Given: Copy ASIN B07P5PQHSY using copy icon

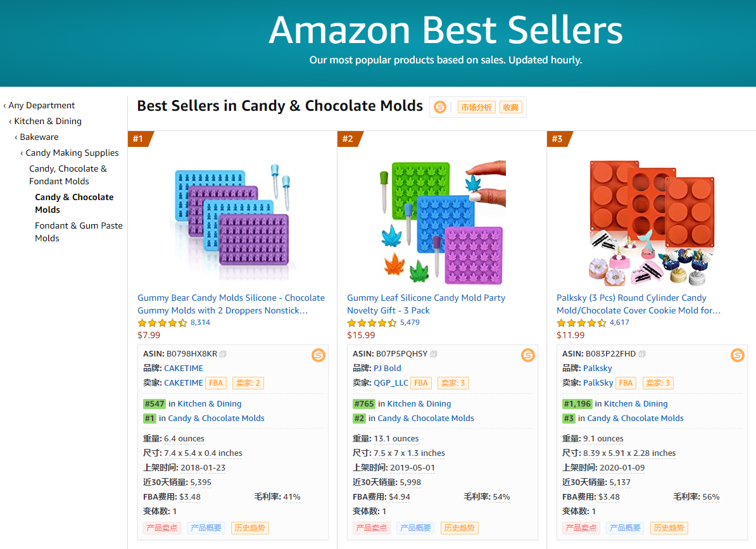Looking at the screenshot, I should (434, 354).
